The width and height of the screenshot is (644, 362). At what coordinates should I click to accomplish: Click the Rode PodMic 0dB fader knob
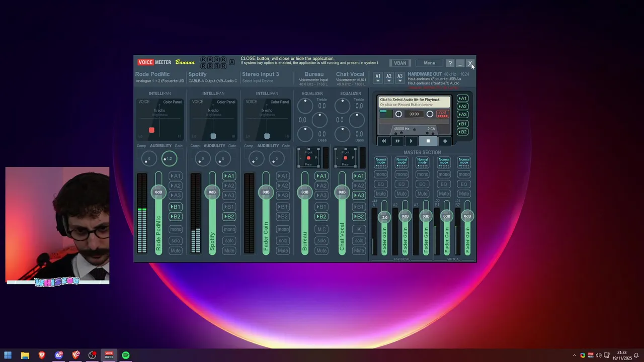pos(158,192)
